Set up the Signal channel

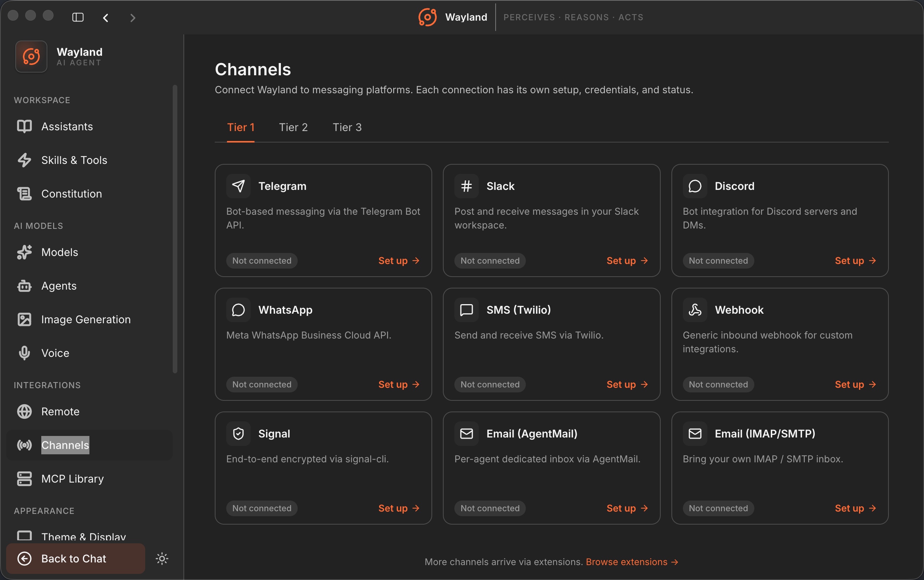click(x=399, y=508)
